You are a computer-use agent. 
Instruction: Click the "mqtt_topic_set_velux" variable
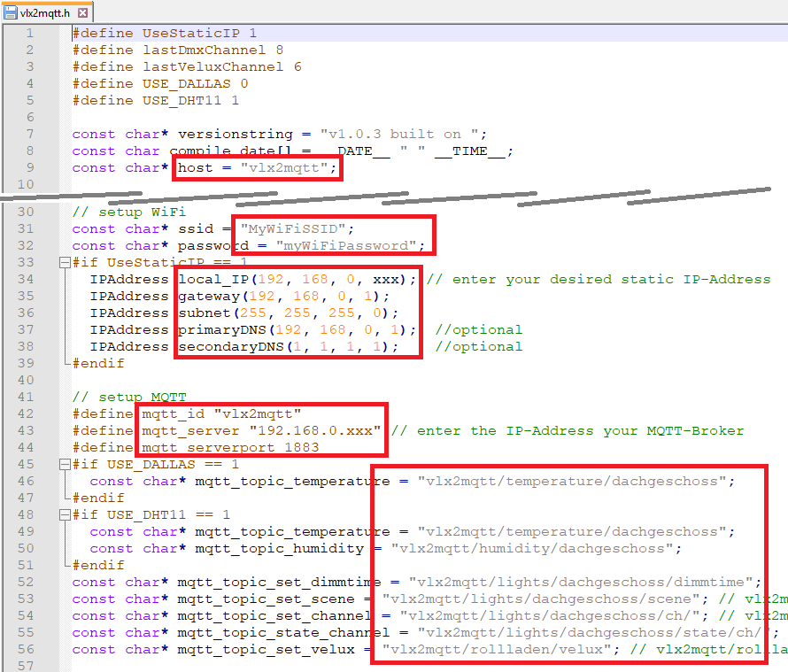point(266,649)
